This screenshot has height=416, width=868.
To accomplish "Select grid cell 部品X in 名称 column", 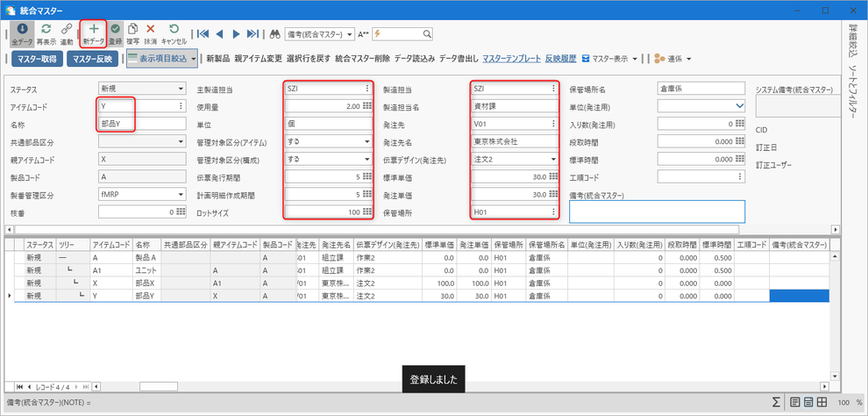I will click(x=146, y=283).
